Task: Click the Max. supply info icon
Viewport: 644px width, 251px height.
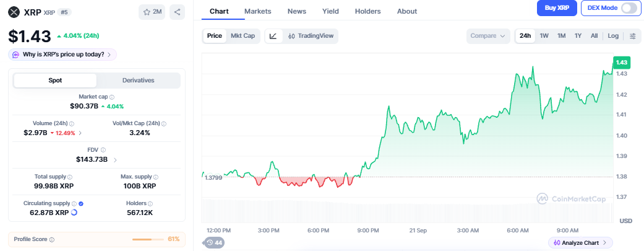Action: pyautogui.click(x=156, y=177)
